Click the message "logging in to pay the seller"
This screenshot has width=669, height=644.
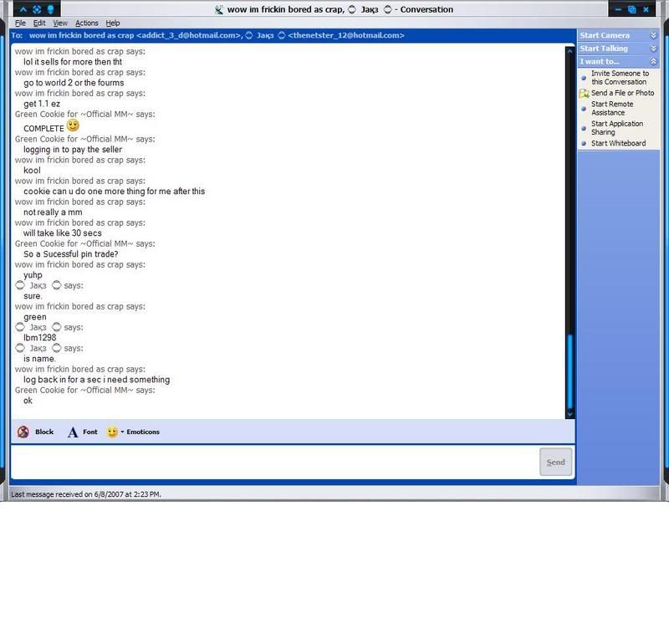coord(73,150)
